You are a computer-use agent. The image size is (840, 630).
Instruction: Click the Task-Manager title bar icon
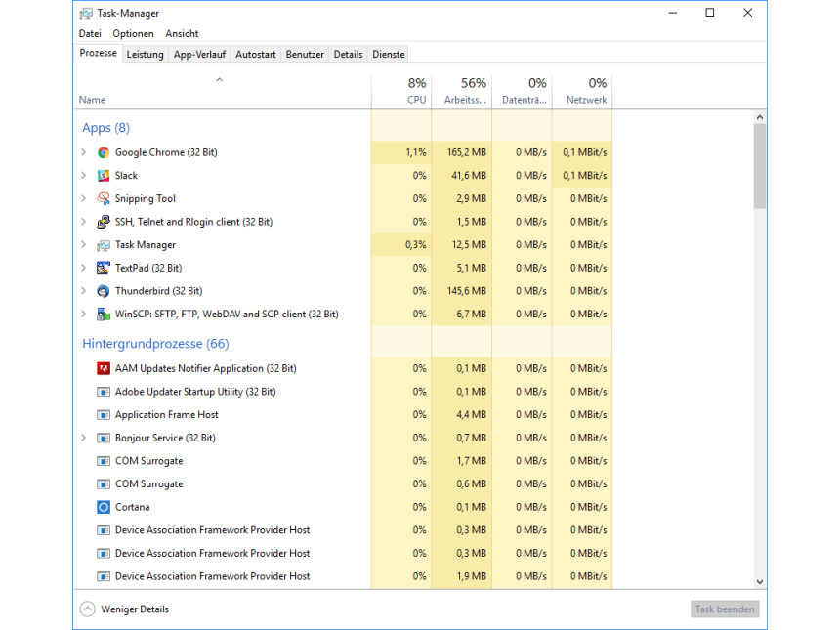(86, 14)
